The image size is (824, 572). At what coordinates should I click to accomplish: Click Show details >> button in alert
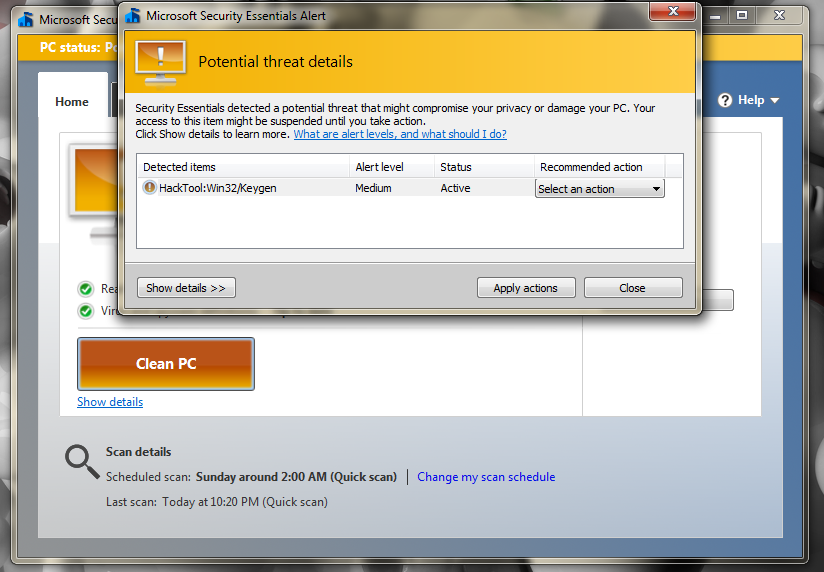point(186,288)
